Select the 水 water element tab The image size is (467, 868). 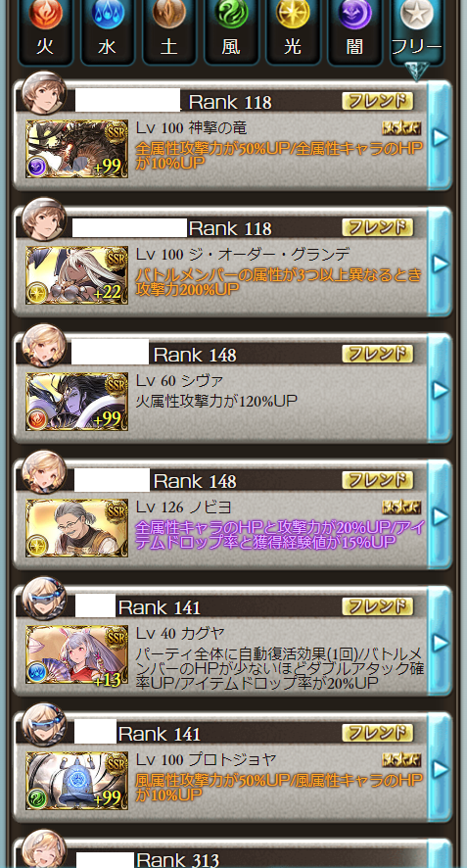click(108, 30)
